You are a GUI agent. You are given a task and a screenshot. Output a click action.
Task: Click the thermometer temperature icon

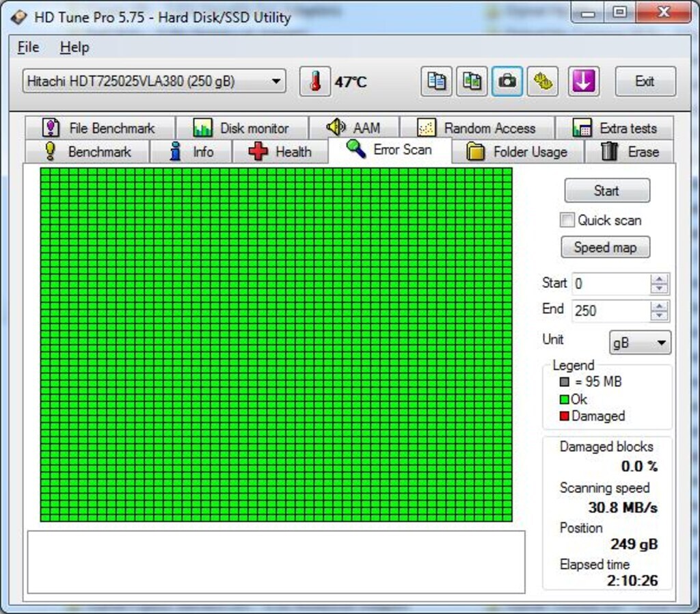(x=315, y=81)
